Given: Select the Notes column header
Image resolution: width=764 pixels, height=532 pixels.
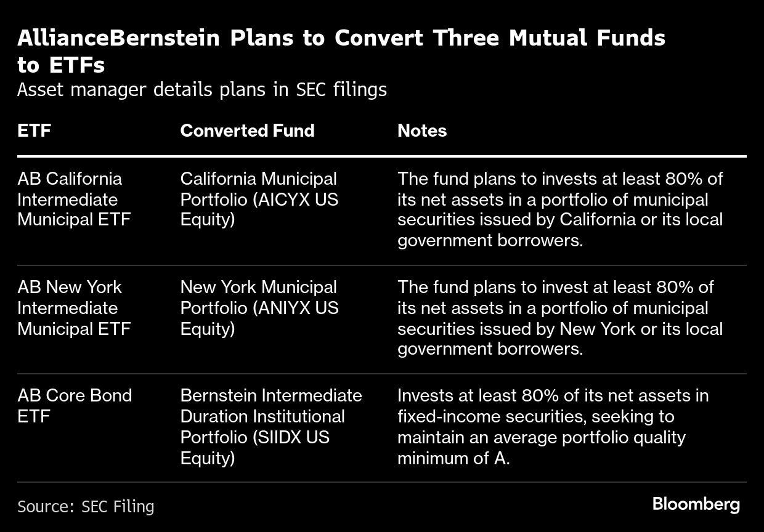Looking at the screenshot, I should point(422,131).
